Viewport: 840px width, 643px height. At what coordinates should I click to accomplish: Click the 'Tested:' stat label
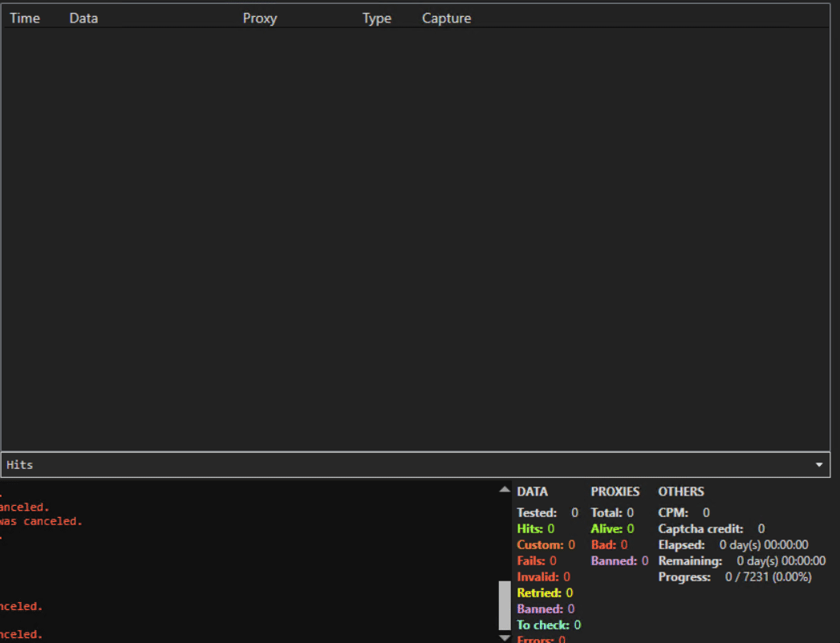pos(537,512)
